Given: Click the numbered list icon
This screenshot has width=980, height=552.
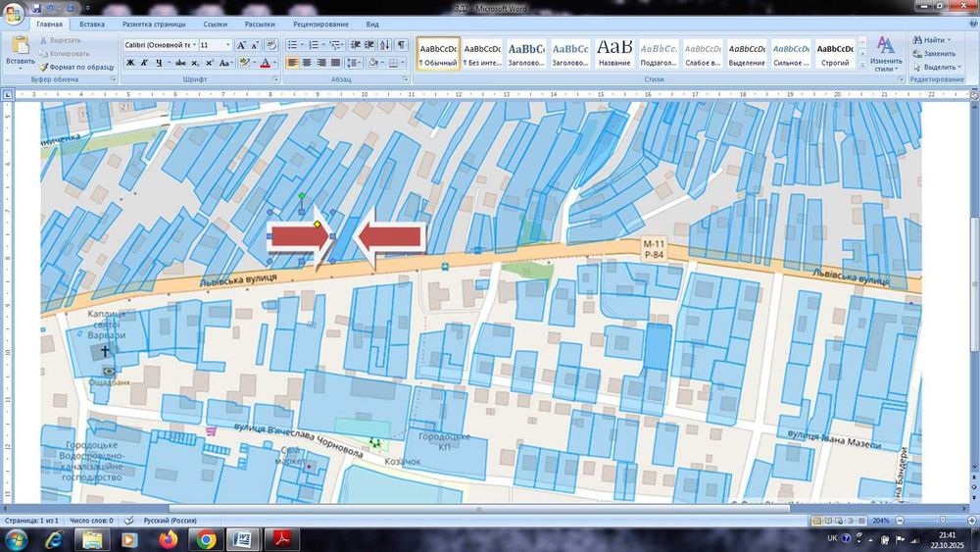Looking at the screenshot, I should [x=314, y=45].
